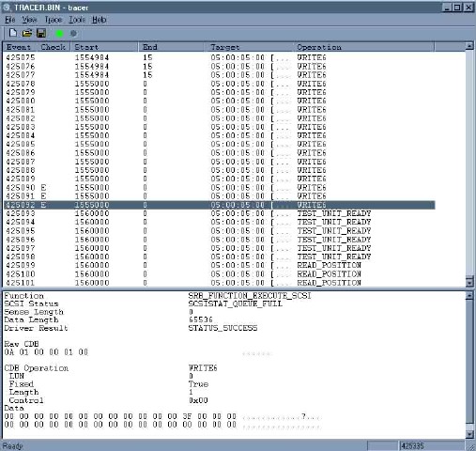The height and width of the screenshot is (451, 476).
Task: Select event row 425089
Action: click(x=219, y=179)
